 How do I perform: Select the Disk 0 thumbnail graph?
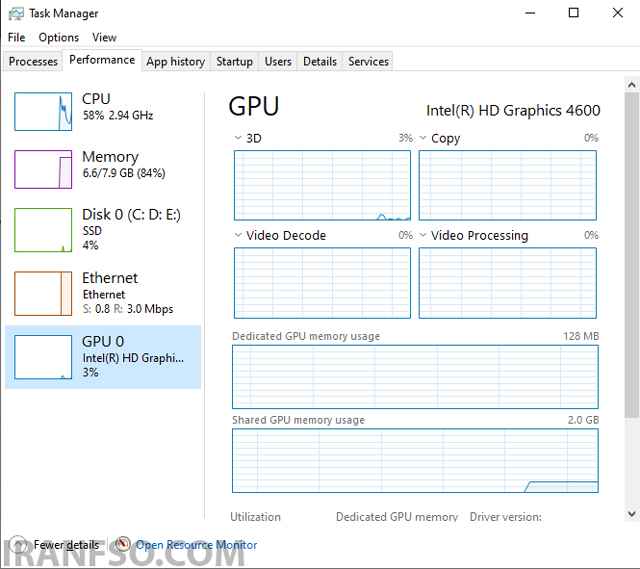coord(43,230)
